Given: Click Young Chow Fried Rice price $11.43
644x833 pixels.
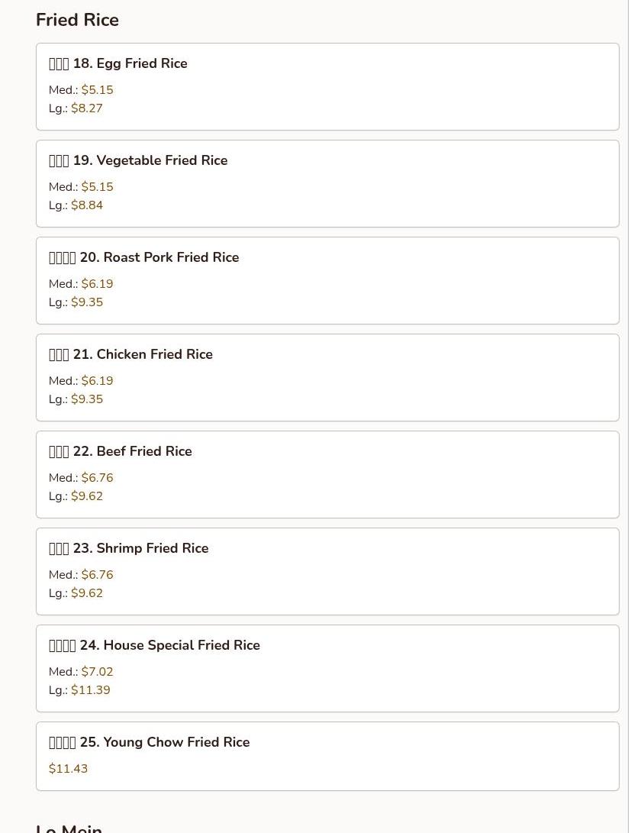Looking at the screenshot, I should click(68, 769).
